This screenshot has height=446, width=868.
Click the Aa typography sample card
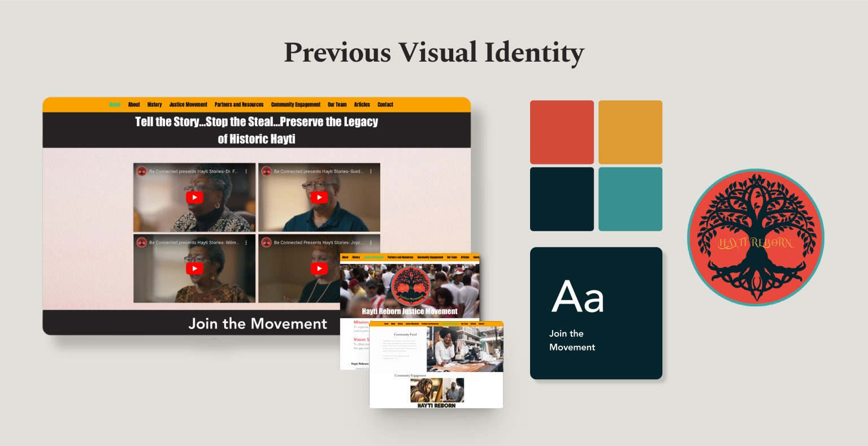(596, 313)
